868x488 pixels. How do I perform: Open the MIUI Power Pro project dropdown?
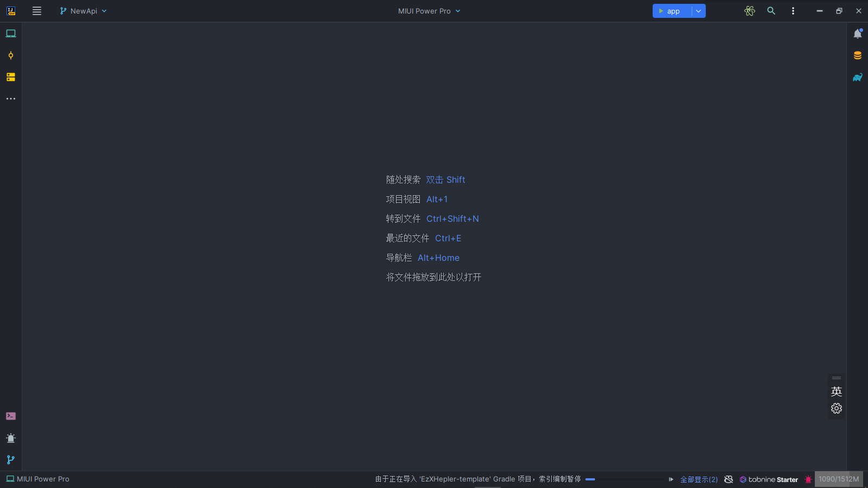click(x=429, y=11)
